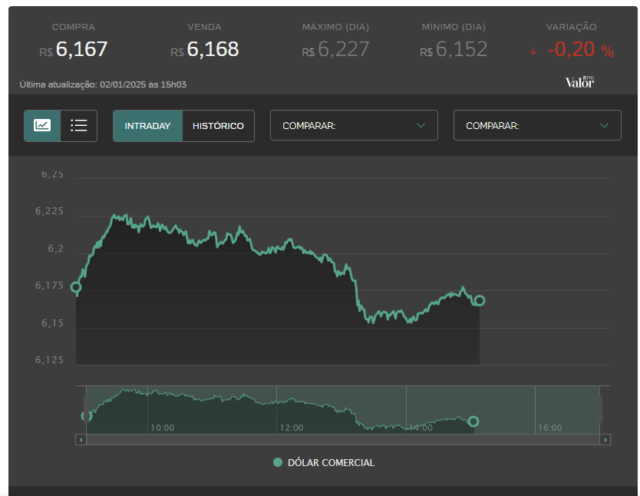Click the right navigator range handle
Viewport: 640px width, 496px height.
600,409
